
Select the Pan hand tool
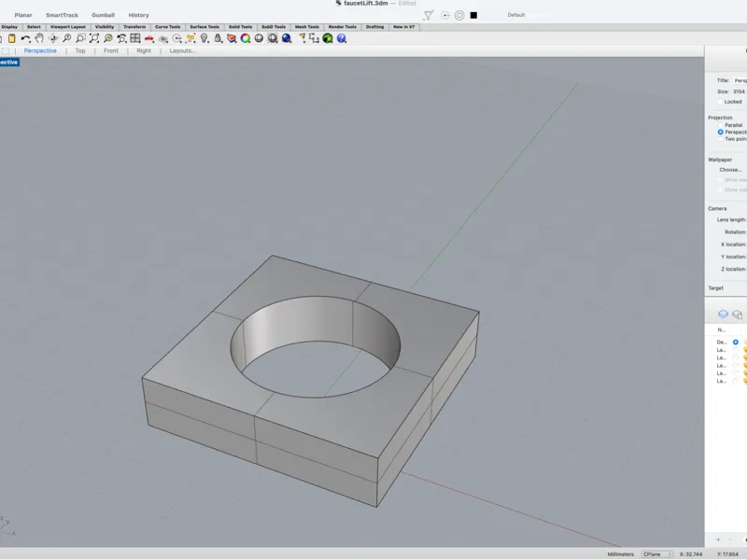click(39, 38)
